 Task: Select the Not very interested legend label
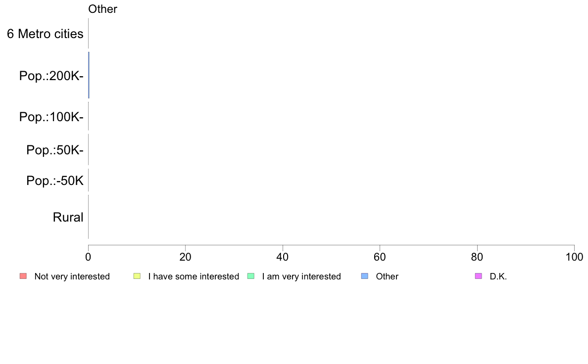click(72, 276)
